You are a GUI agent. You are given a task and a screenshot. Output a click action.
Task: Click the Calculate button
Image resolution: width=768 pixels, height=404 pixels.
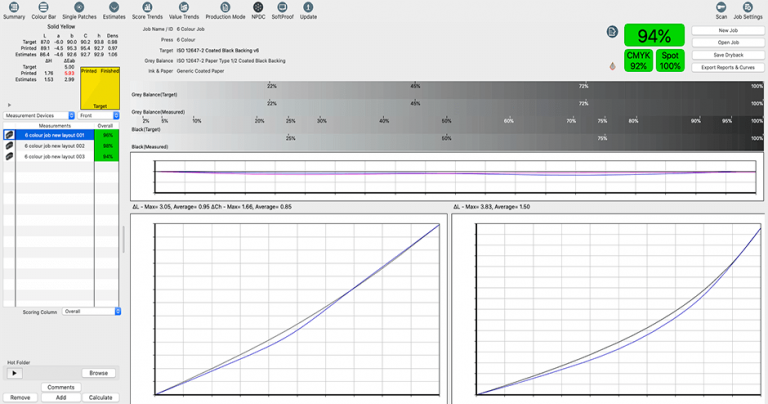100,397
